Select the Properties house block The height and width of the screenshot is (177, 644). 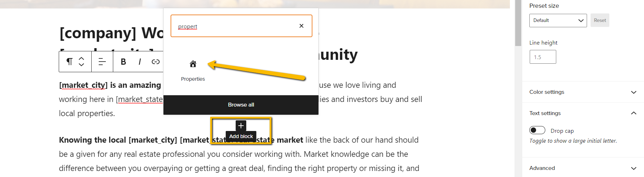pos(193,70)
